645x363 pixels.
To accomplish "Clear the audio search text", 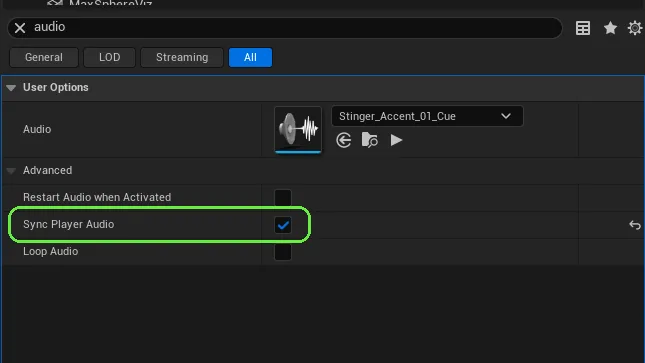I will 20,28.
